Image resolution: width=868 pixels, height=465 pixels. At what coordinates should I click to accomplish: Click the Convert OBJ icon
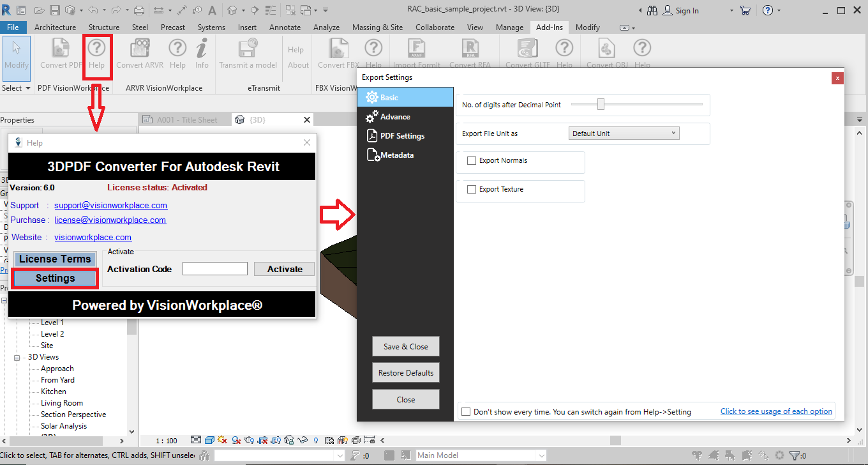607,49
